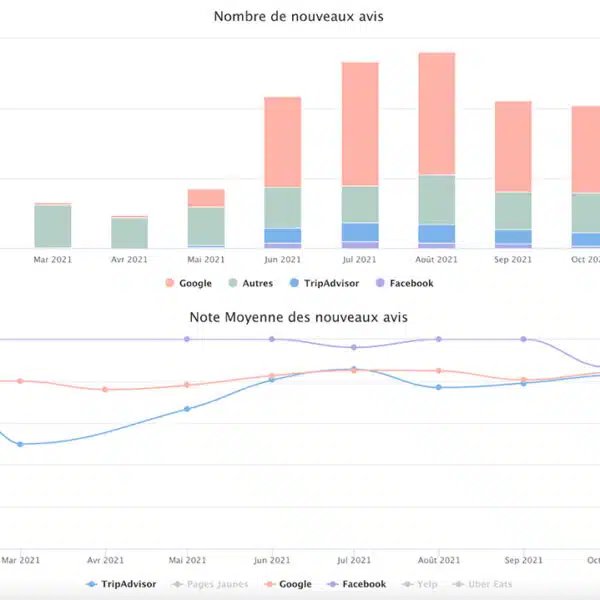Click the Google segment of the Août 2021 bar
Viewport: 600px width, 600px height.
click(437, 113)
